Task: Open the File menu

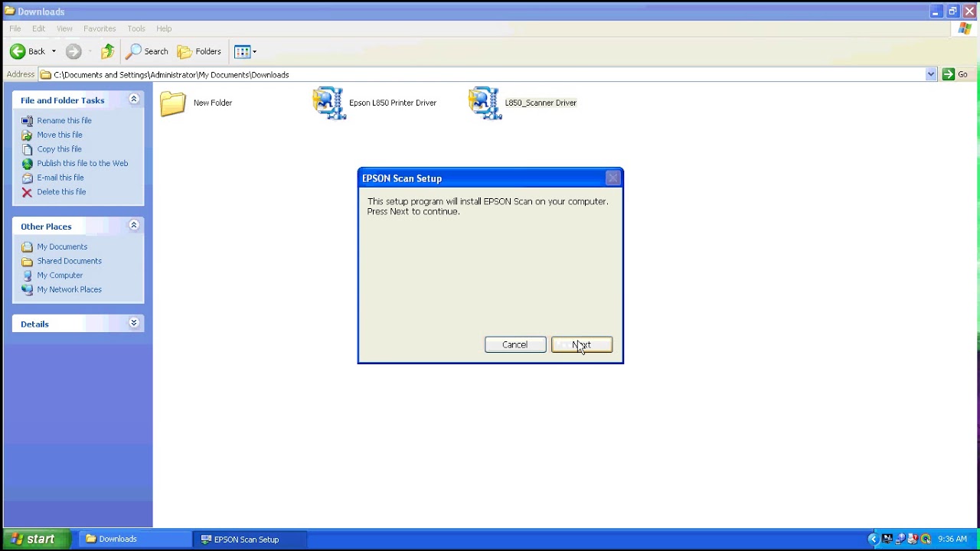Action: click(x=15, y=28)
